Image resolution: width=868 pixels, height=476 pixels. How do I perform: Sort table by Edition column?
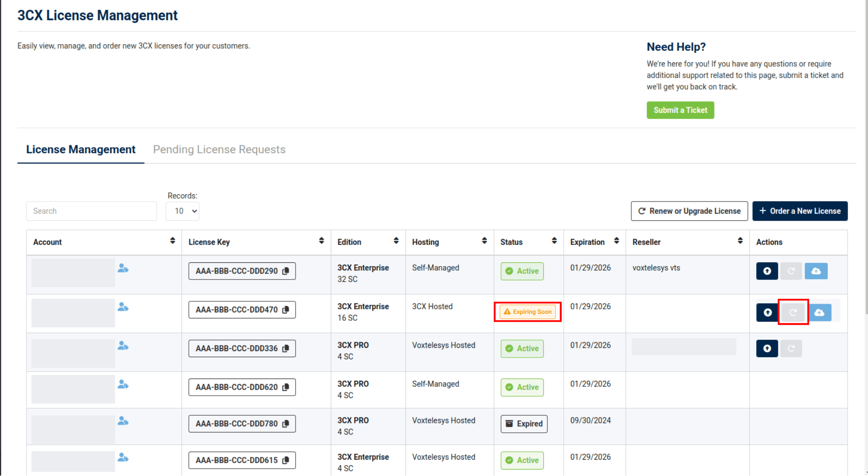pos(396,241)
